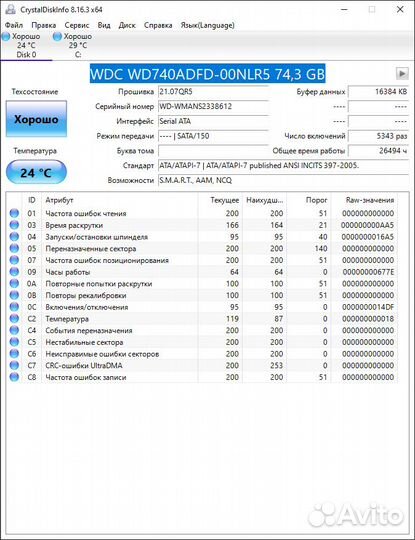Click the status icon for attribute 03
This screenshot has width=415, height=540.
click(x=14, y=225)
